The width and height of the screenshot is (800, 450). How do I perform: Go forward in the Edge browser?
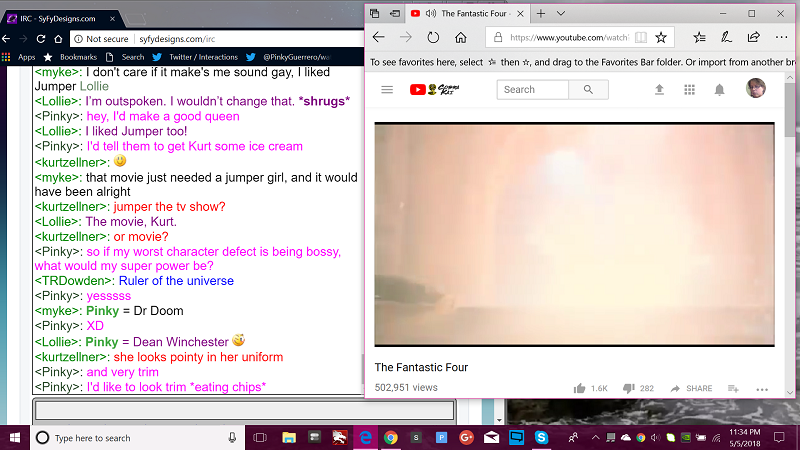coord(406,37)
